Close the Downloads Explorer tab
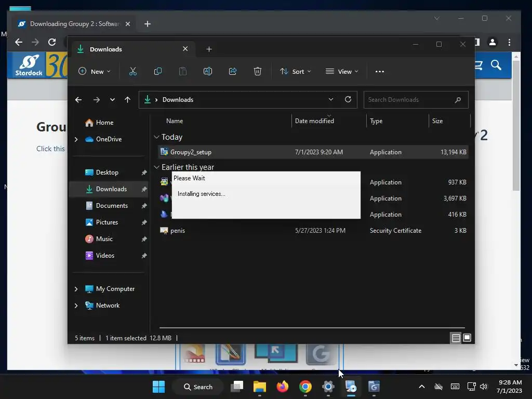Viewport: 532px width, 399px height. pos(185,49)
